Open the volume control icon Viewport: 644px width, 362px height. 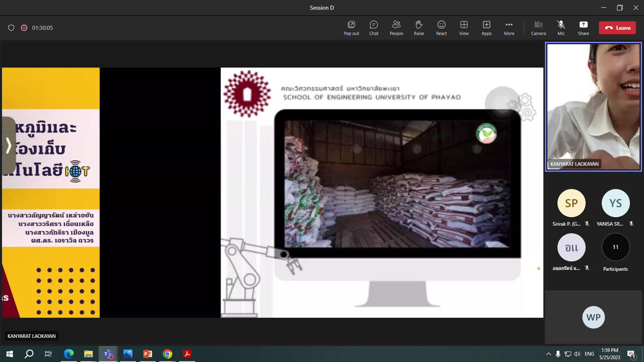coord(578,354)
